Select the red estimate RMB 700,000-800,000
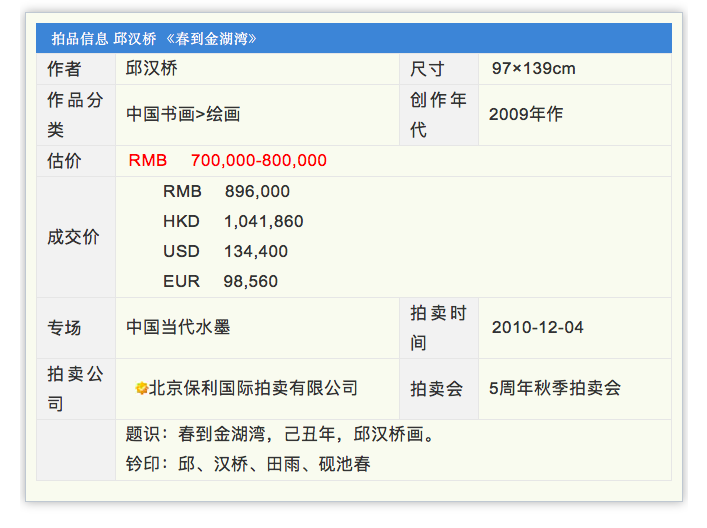The image size is (707, 528). coord(228,161)
